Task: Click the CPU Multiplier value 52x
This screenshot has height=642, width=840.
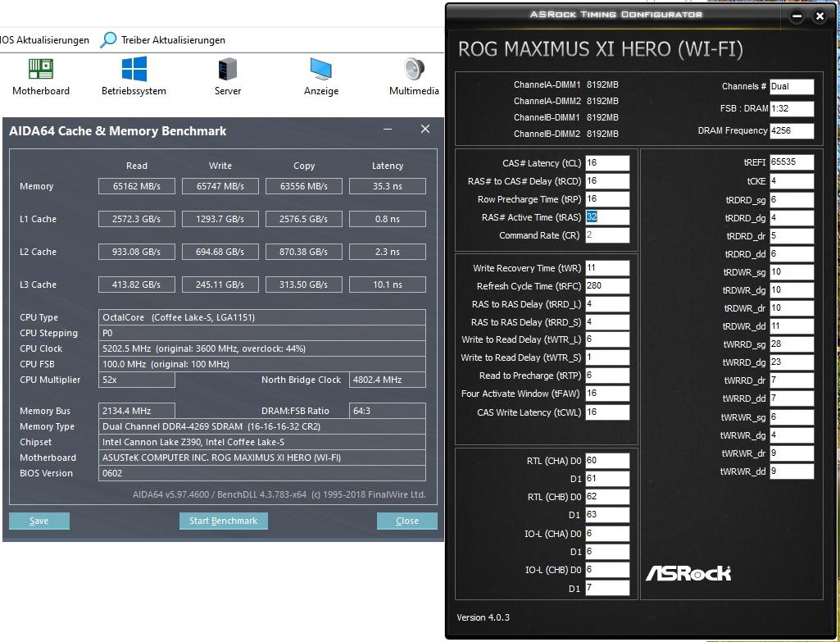Action: pos(137,380)
